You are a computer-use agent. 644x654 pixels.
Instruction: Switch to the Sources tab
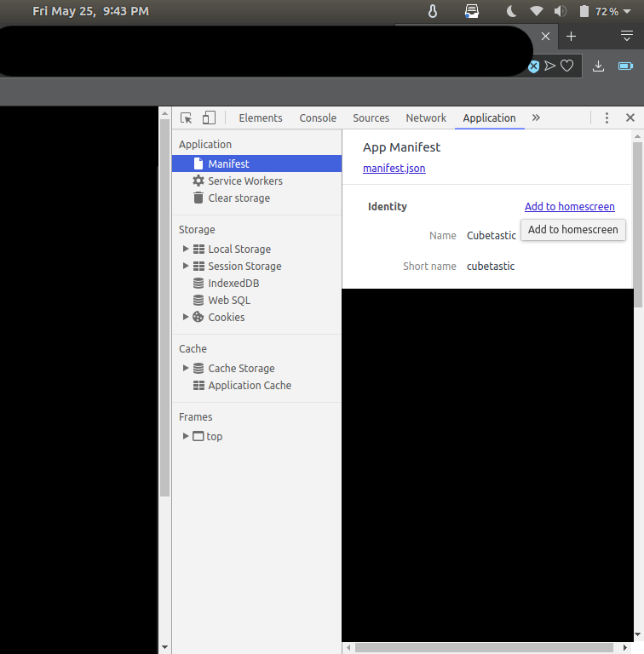click(x=371, y=118)
